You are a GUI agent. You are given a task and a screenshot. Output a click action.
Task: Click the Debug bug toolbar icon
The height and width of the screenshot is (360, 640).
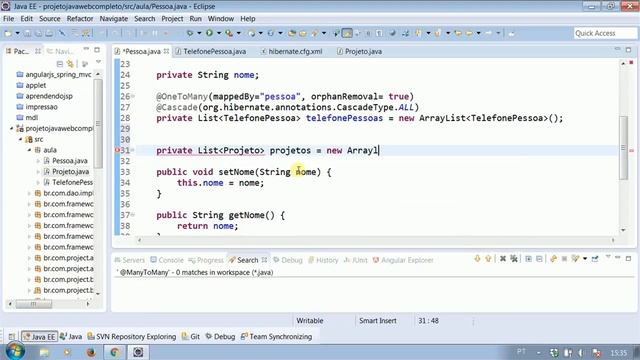click(189, 33)
